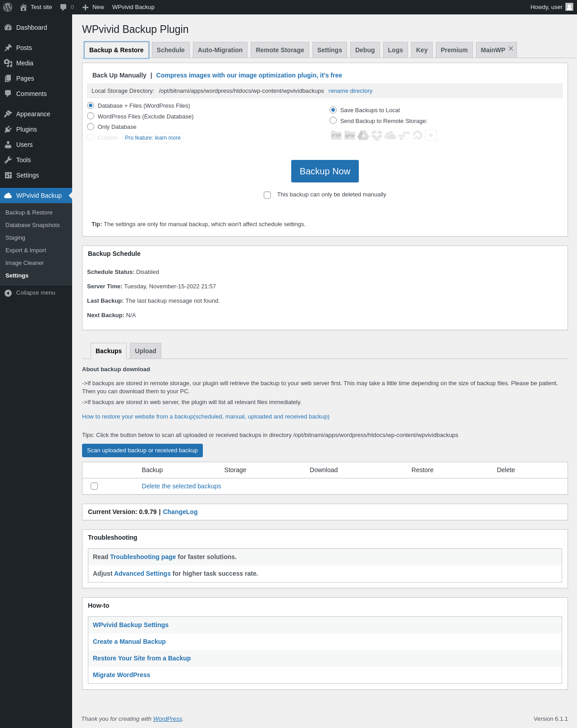This screenshot has height=728, width=577.
Task: Pick the Dropbox storage icon
Action: click(377, 135)
